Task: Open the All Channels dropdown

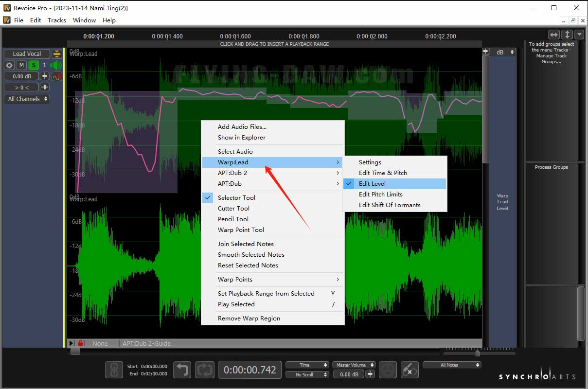Action: [27, 99]
